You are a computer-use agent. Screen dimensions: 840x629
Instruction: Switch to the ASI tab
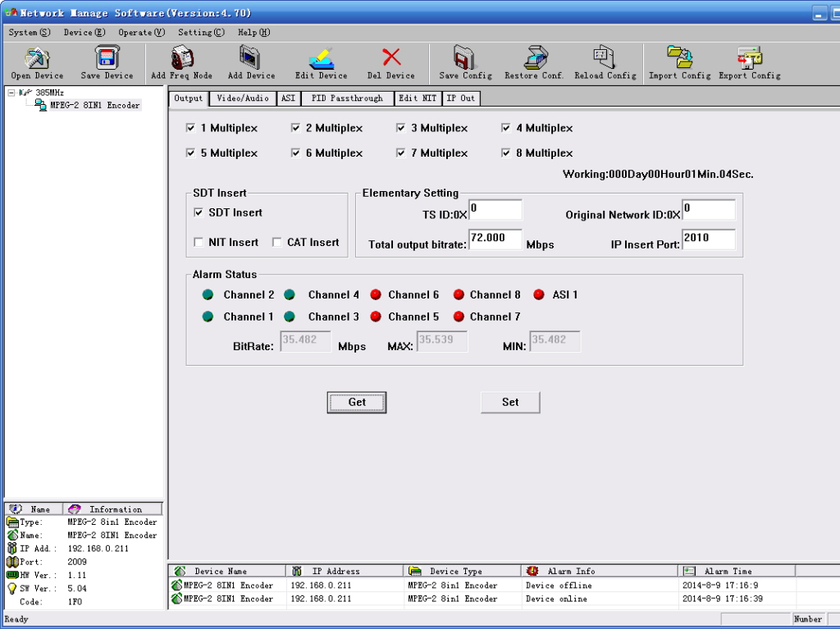[288, 98]
